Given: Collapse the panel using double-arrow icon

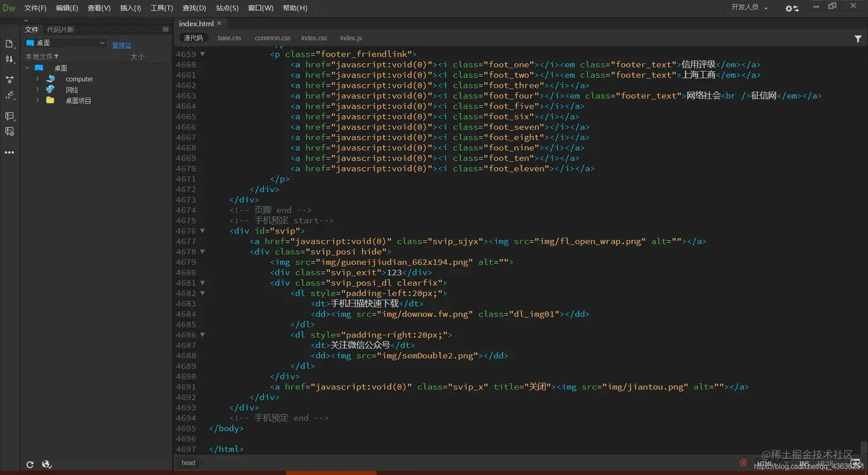Looking at the screenshot, I should pos(26,21).
